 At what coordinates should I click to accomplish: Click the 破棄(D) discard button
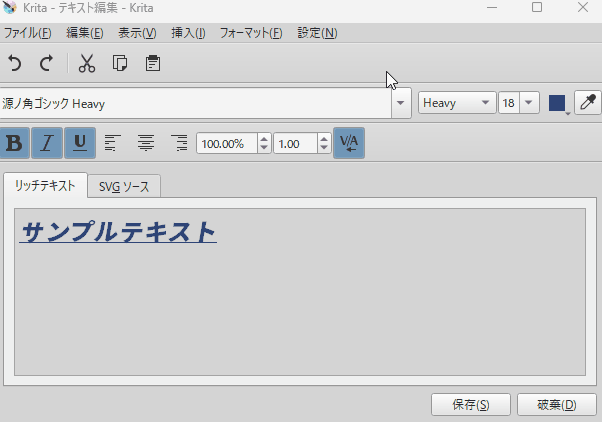(x=556, y=405)
